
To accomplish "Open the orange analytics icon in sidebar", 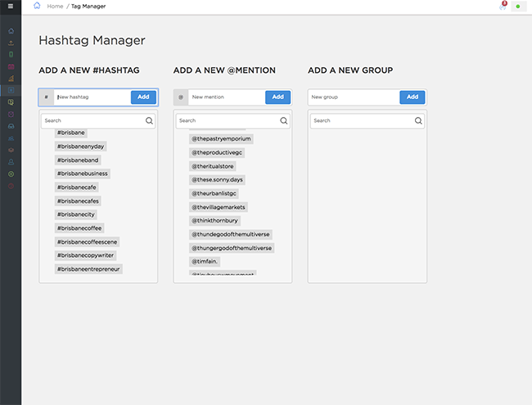I will point(11,79).
